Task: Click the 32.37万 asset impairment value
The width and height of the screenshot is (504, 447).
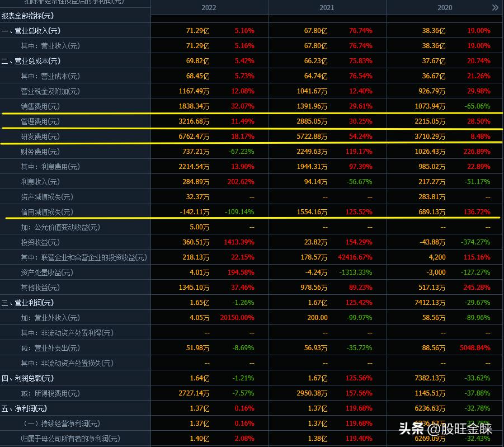Action: (197, 197)
